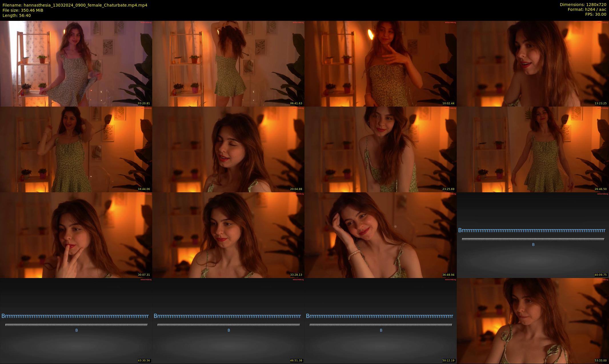The width and height of the screenshot is (609, 364).
Task: Select the frame timestamped 06:41.63
Action: pos(228,63)
